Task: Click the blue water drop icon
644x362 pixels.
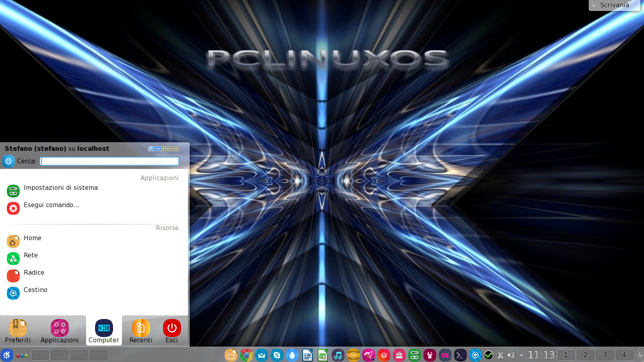Action: 292,355
